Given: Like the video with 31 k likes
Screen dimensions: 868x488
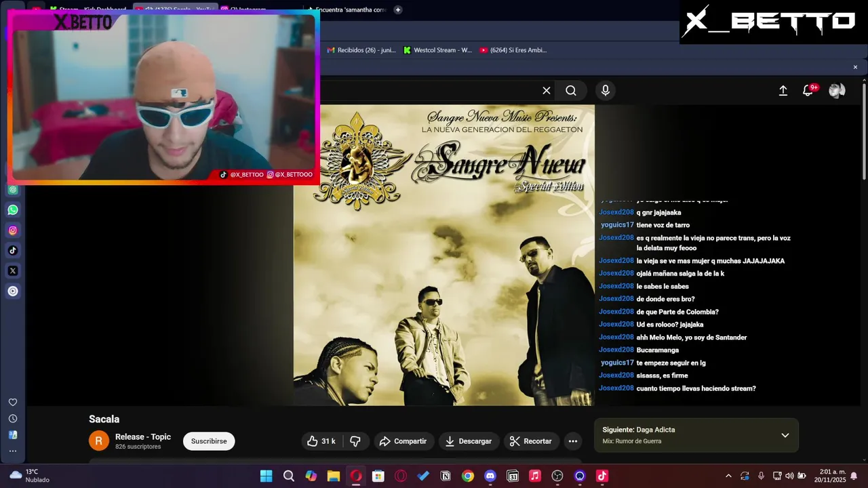Looking at the screenshot, I should (x=321, y=441).
